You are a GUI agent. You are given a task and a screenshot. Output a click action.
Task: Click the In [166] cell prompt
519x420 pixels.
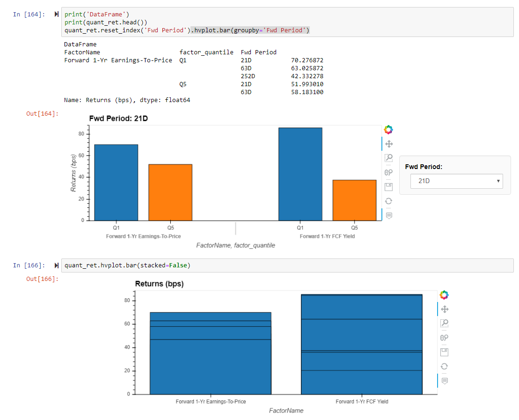pyautogui.click(x=29, y=265)
